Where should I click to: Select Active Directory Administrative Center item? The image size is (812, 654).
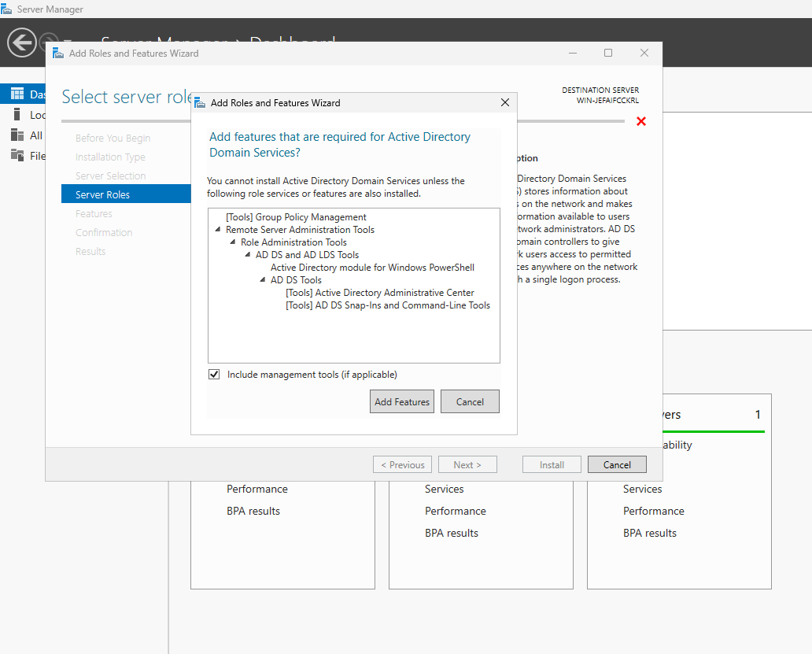379,293
